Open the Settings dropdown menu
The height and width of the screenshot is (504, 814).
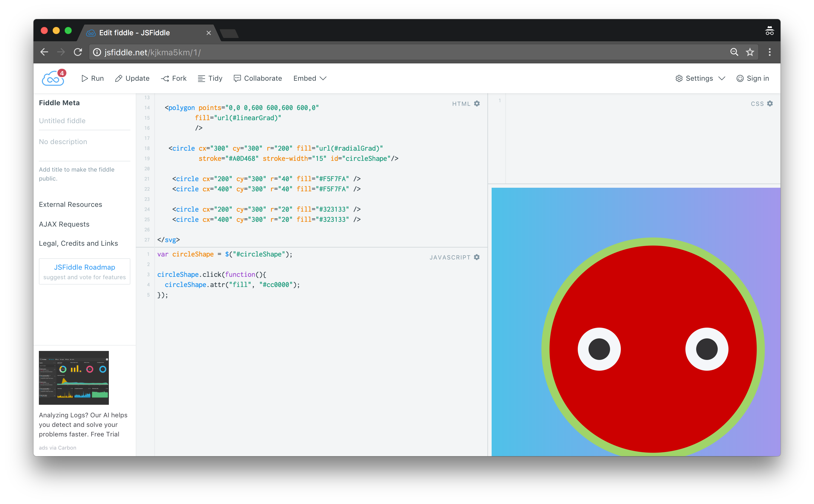[x=700, y=78]
